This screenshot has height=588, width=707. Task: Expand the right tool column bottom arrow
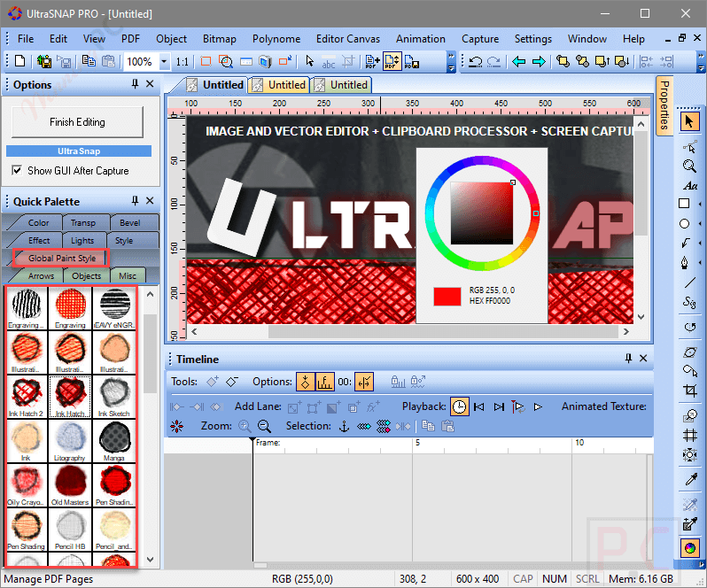pyautogui.click(x=702, y=564)
